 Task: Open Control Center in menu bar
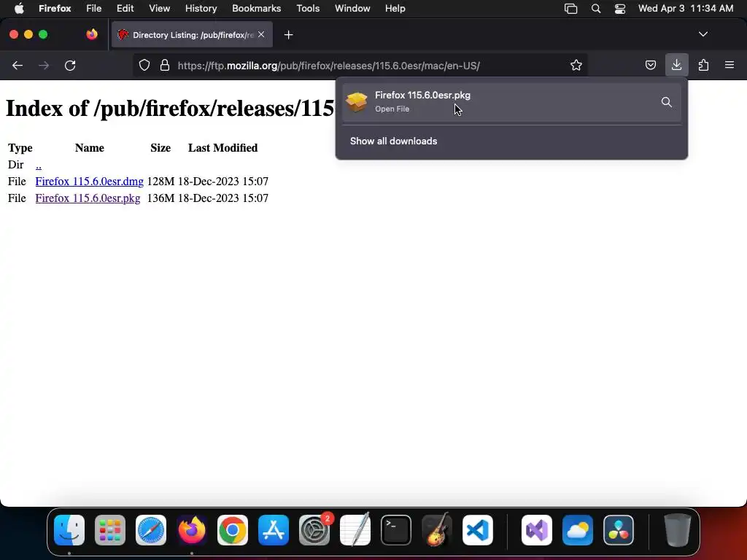(x=620, y=9)
